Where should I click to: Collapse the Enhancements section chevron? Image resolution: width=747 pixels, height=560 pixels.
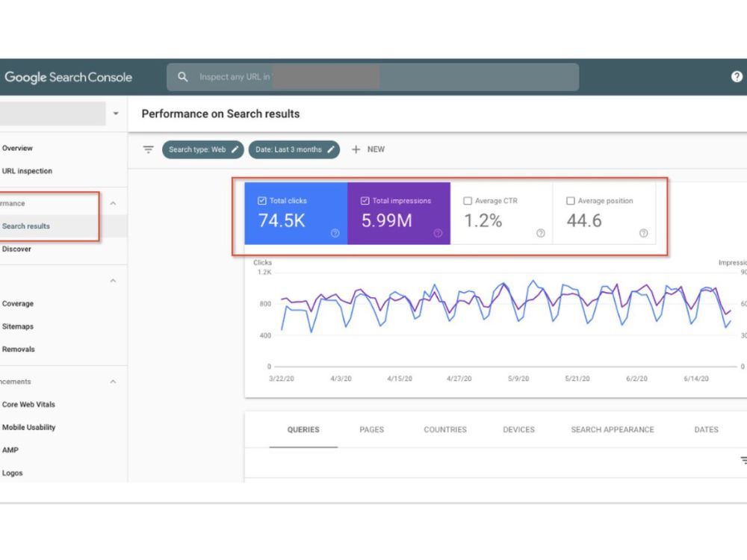point(113,382)
